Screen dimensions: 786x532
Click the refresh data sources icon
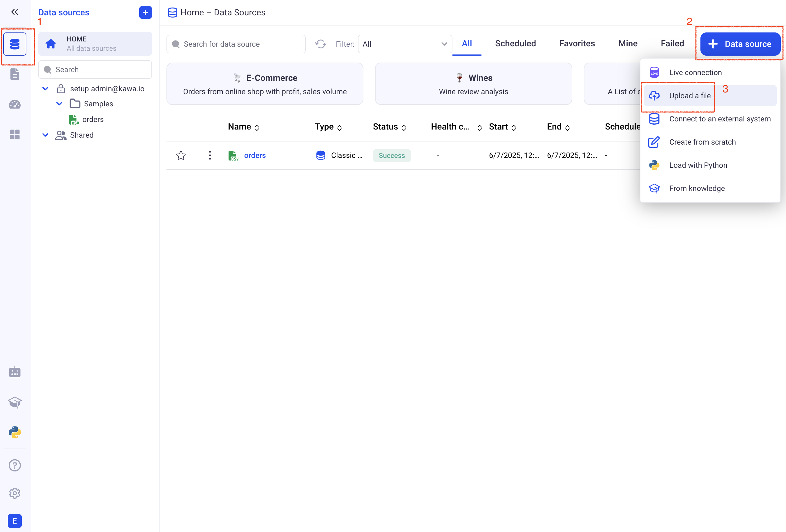point(320,44)
